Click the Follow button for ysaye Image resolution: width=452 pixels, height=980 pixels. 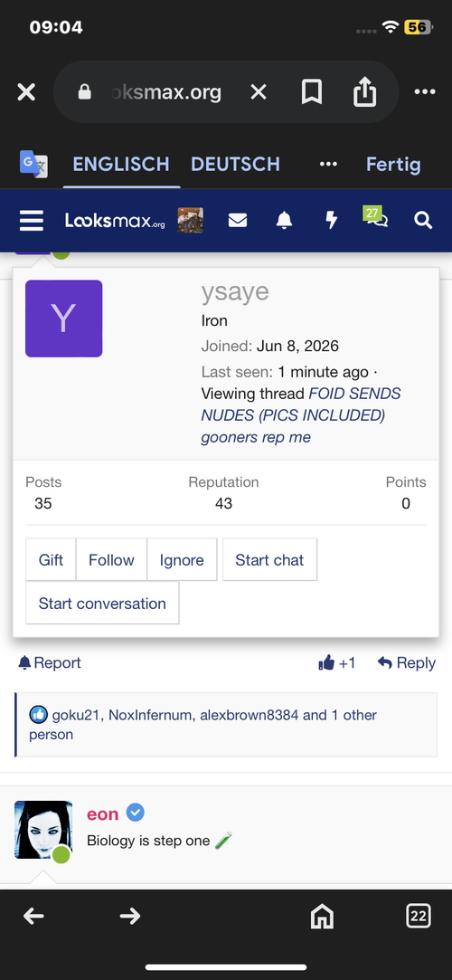111,560
